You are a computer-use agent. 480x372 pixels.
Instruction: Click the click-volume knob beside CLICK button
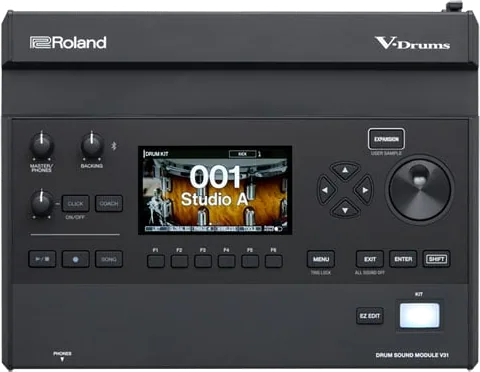[x=42, y=203]
